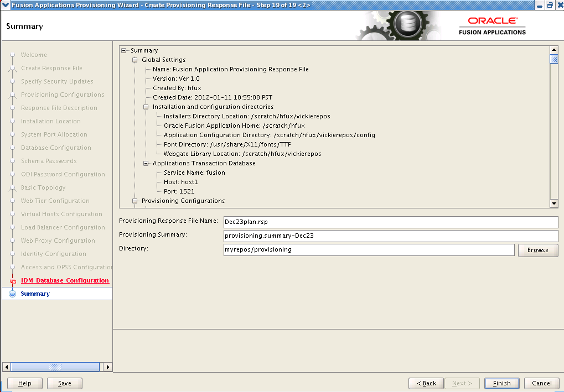Viewport: 564px width, 392px height.
Task: Click the summary tree vertical scrollbar thumb
Action: [x=554, y=59]
